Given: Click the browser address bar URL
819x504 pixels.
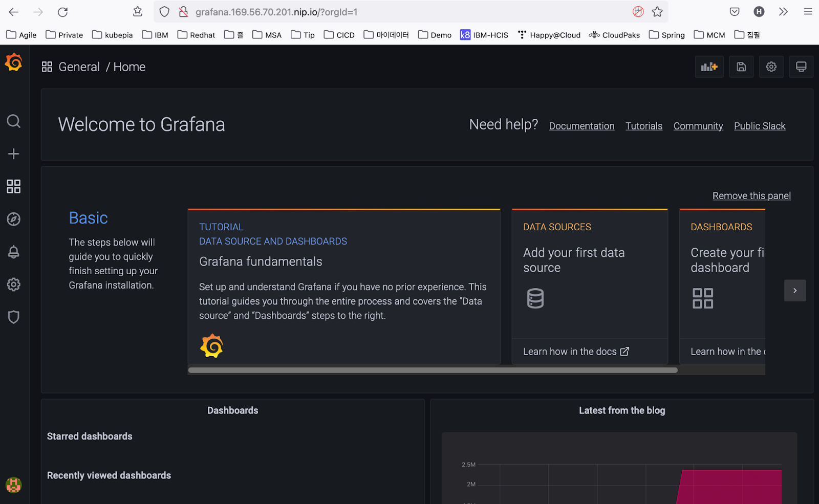Looking at the screenshot, I should pyautogui.click(x=276, y=12).
